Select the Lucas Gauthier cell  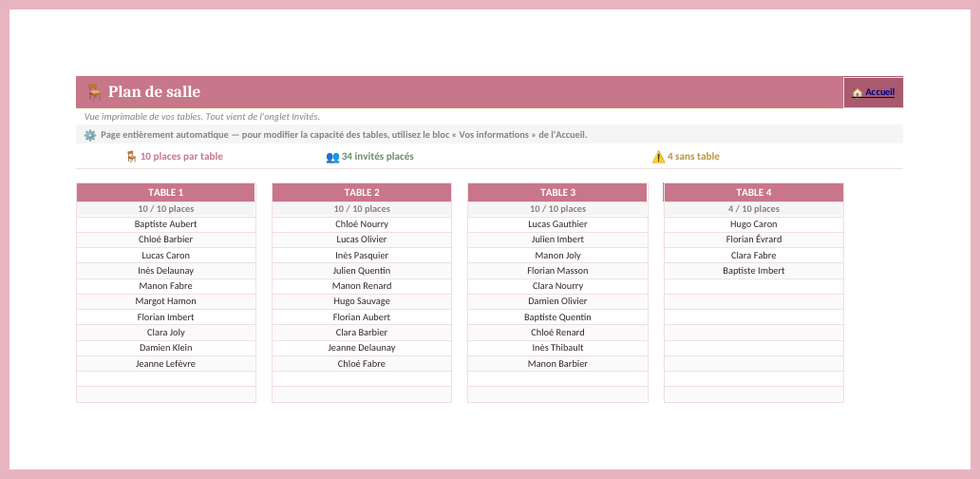[557, 224]
